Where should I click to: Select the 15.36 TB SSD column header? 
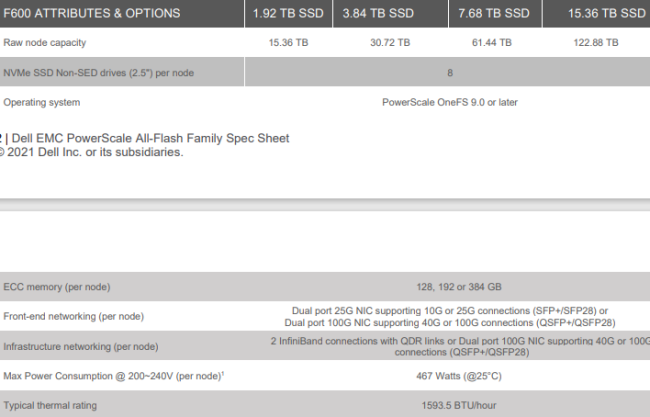pos(606,13)
